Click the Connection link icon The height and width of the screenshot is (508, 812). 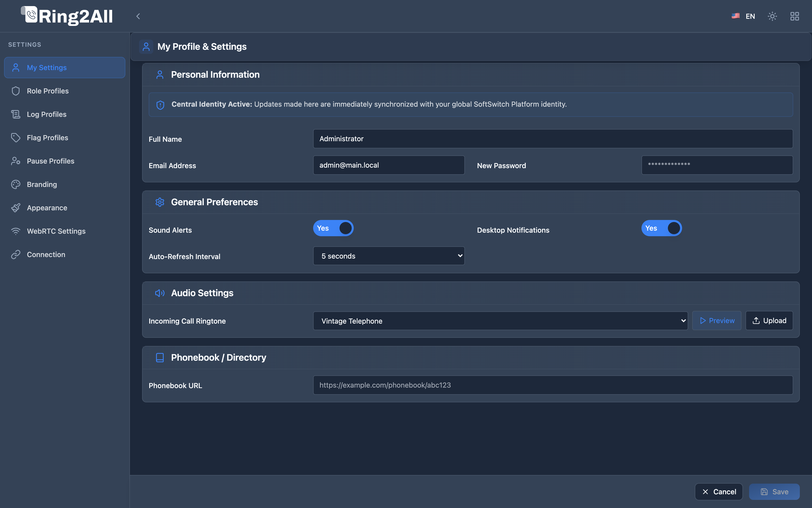tap(16, 254)
